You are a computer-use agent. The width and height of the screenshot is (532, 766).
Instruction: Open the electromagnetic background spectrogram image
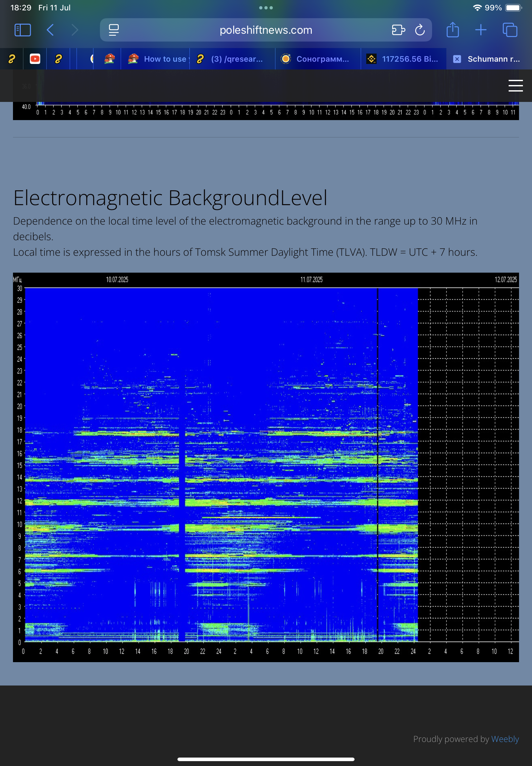266,467
